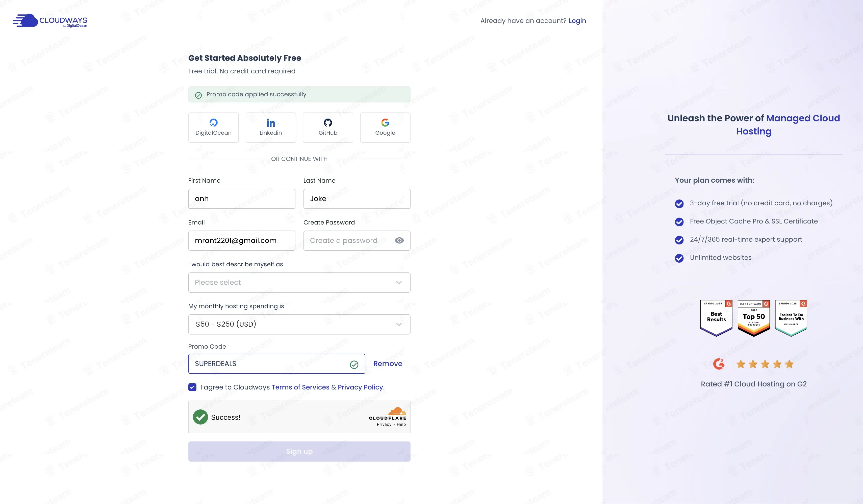Click the Email input field
The width and height of the screenshot is (863, 504).
pyautogui.click(x=241, y=241)
